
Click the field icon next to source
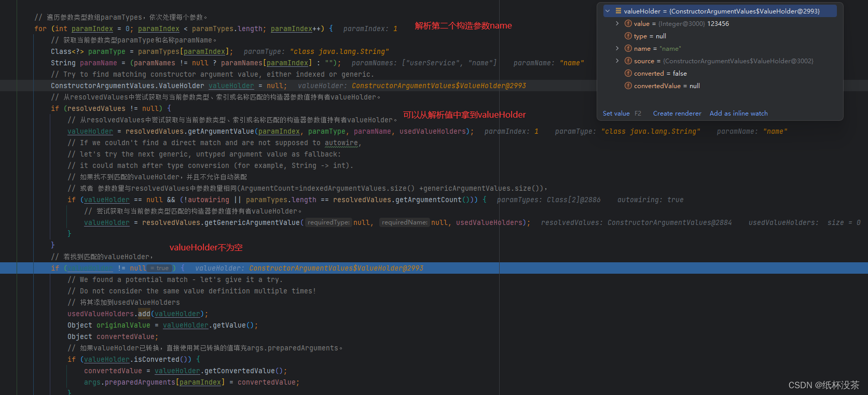click(628, 61)
